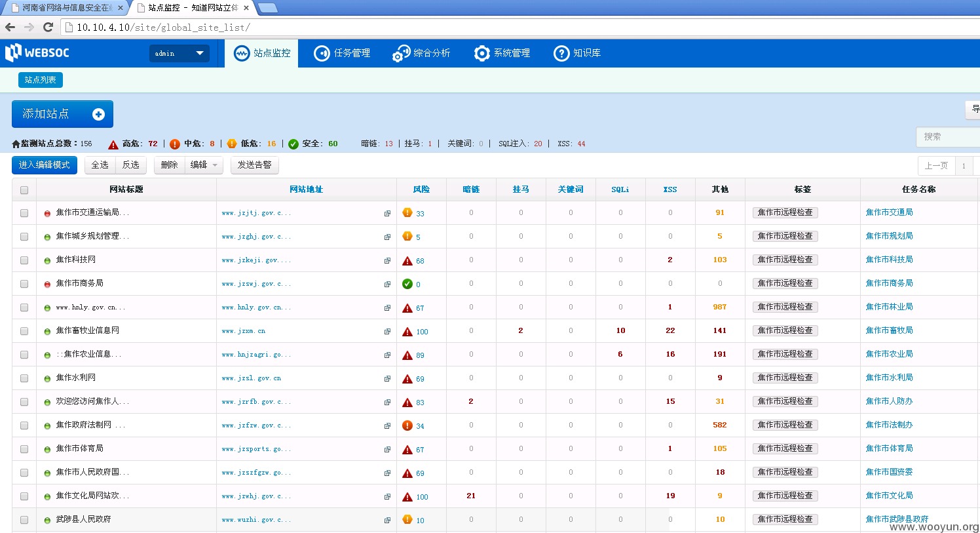This screenshot has height=533, width=980.
Task: Click the 删除 button
Action: [170, 165]
